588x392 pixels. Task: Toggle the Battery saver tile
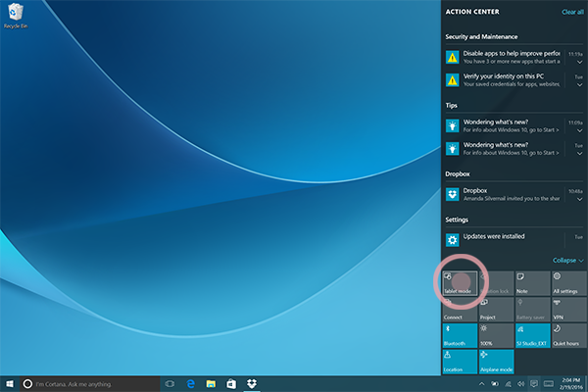click(x=532, y=310)
